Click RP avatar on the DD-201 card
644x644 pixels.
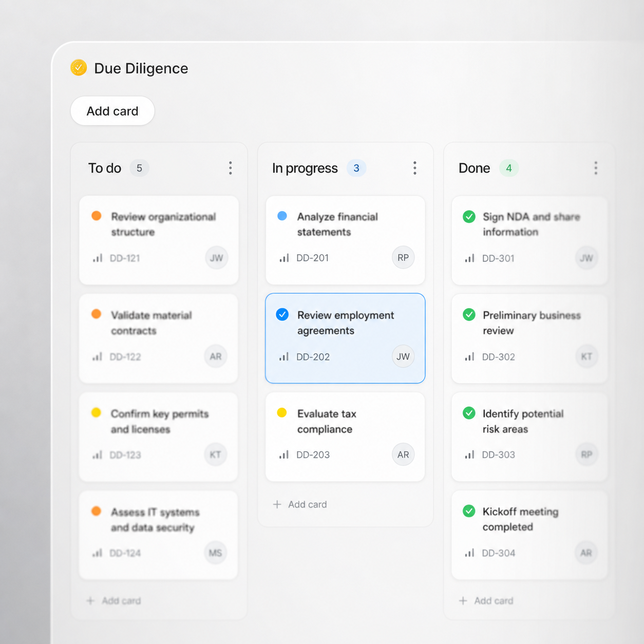pyautogui.click(x=403, y=258)
